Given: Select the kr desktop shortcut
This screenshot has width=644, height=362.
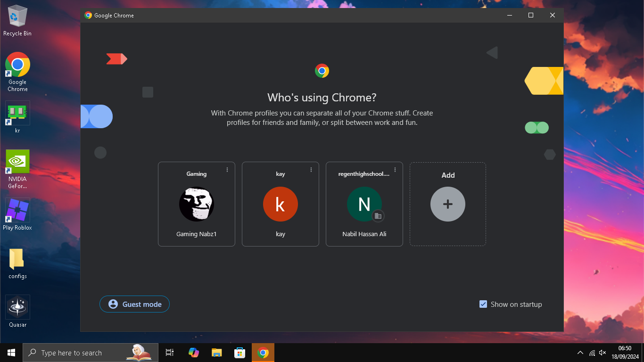Looking at the screenshot, I should pyautogui.click(x=17, y=117).
